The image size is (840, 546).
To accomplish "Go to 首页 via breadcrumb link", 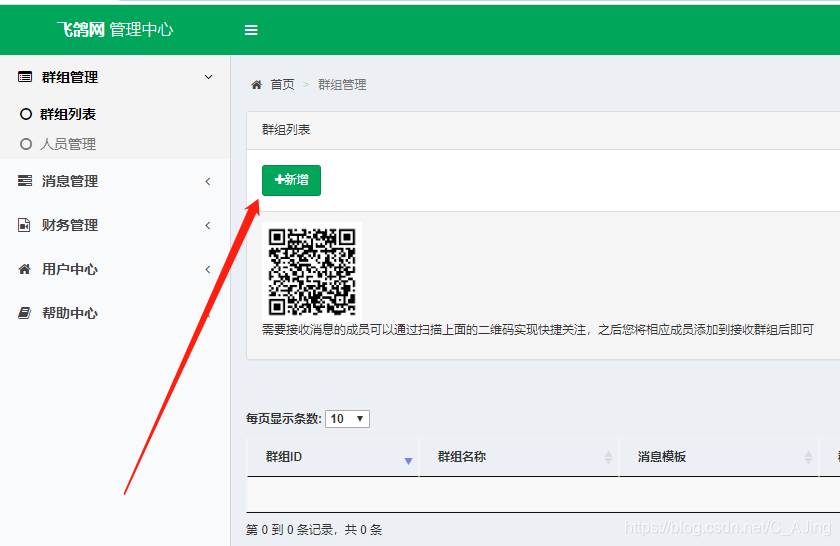I will click(282, 85).
